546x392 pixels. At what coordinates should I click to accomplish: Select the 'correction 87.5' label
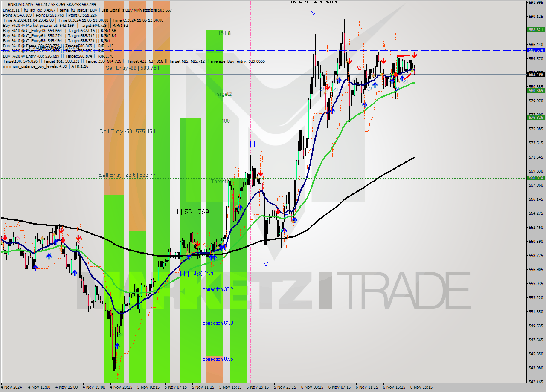click(x=218, y=359)
